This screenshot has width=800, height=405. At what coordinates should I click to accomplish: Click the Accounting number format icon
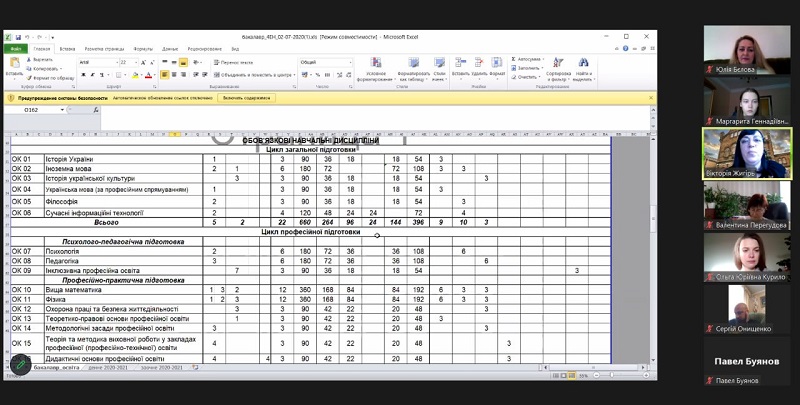click(x=305, y=75)
